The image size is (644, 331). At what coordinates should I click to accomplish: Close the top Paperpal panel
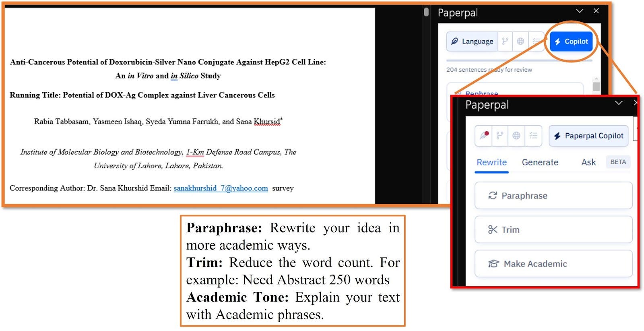(596, 11)
